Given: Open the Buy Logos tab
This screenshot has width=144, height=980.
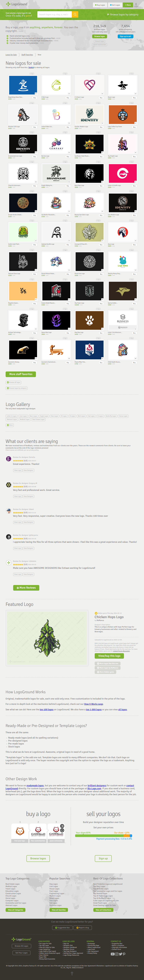Looking at the screenshot, I should [x=100, y=5].
